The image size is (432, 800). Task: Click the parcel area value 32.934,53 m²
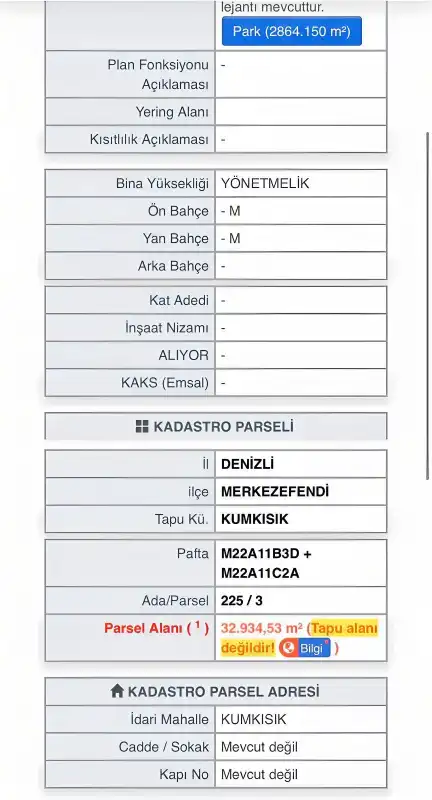262,628
